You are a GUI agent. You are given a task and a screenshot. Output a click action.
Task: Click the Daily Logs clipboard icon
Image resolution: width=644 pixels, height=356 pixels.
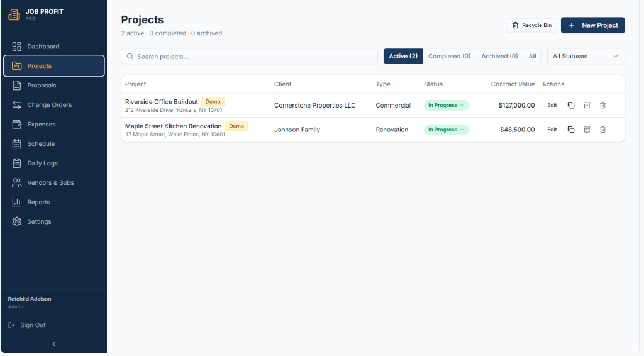(x=16, y=163)
